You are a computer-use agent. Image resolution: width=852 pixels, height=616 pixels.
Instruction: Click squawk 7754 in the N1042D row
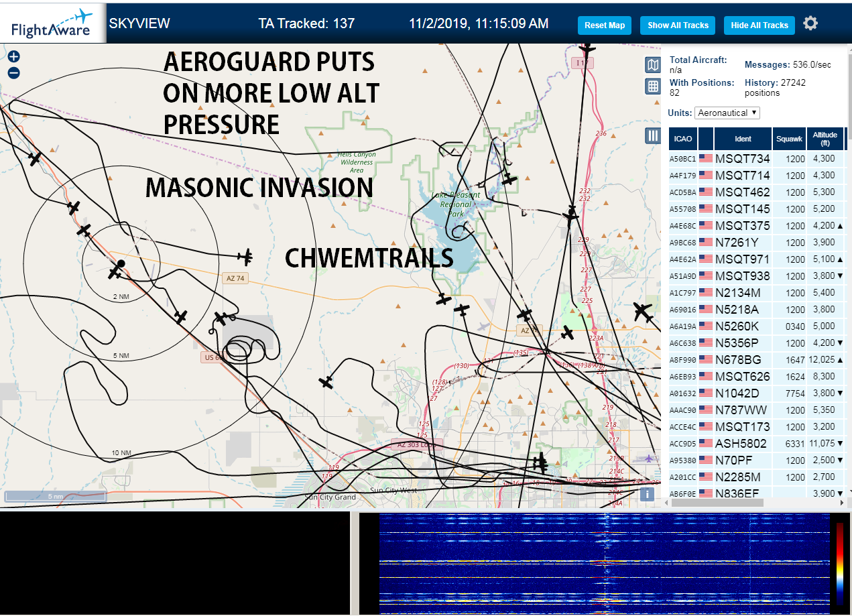pos(795,393)
